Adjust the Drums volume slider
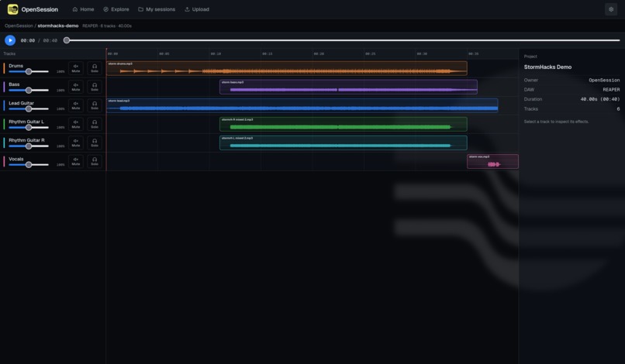Image resolution: width=625 pixels, height=364 pixels. pos(29,72)
